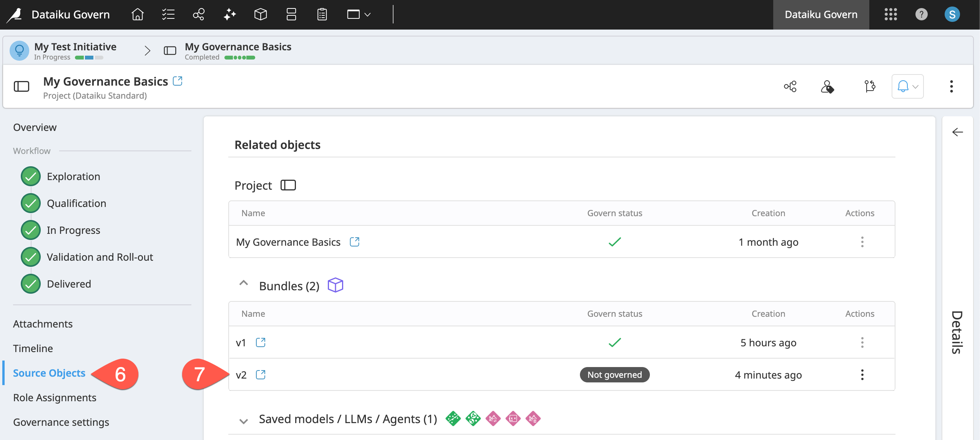The width and height of the screenshot is (980, 440).
Task: Collapse the Bundles (2) section
Action: click(243, 283)
